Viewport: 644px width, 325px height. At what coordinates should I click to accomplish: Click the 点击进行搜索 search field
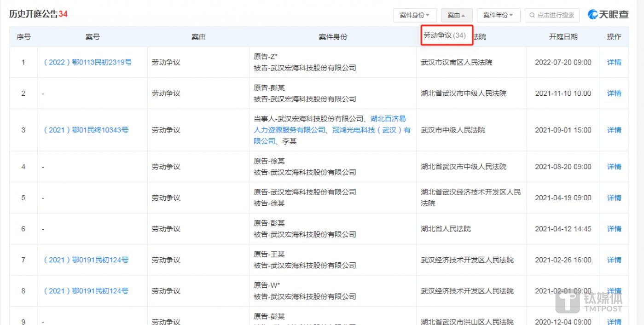[x=556, y=15]
